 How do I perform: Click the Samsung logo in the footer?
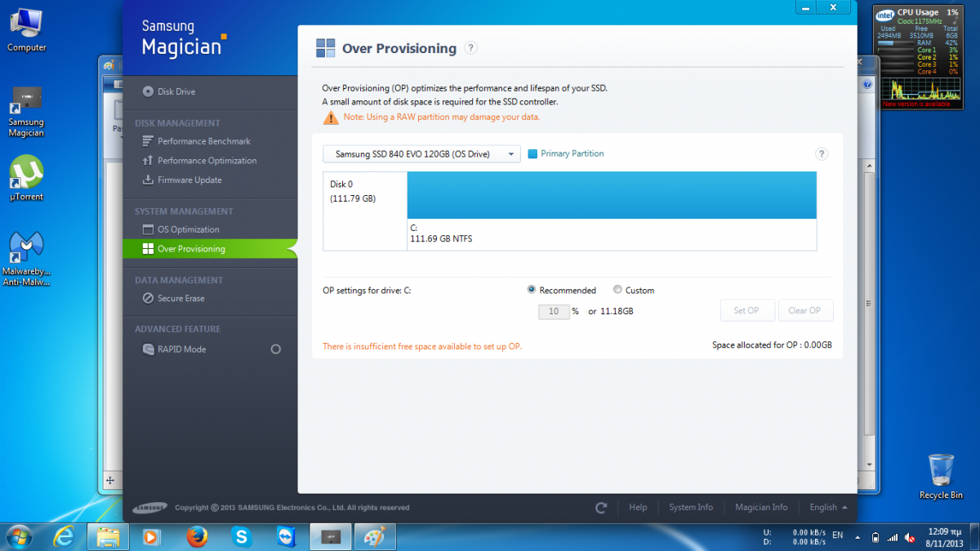tap(150, 507)
